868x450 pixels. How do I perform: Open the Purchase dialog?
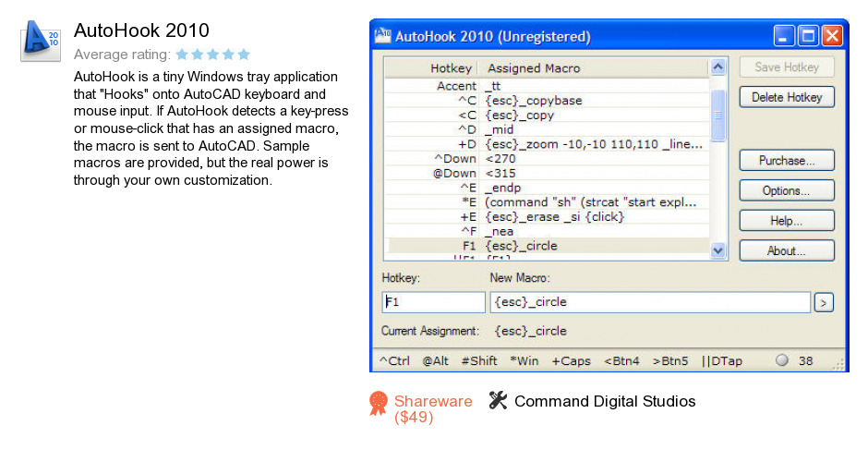pos(787,161)
